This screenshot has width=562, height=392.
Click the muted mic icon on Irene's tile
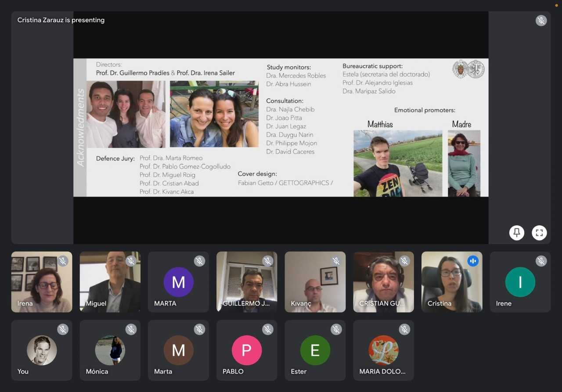pyautogui.click(x=541, y=261)
